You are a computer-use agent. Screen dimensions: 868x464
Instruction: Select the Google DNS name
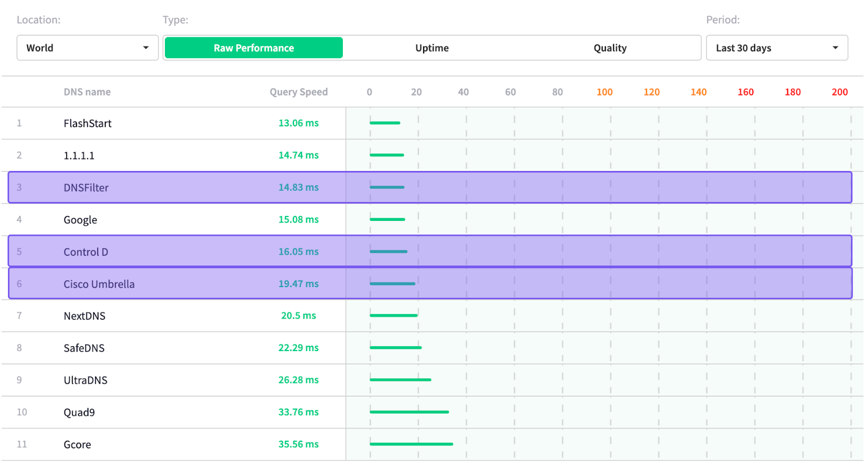[80, 220]
